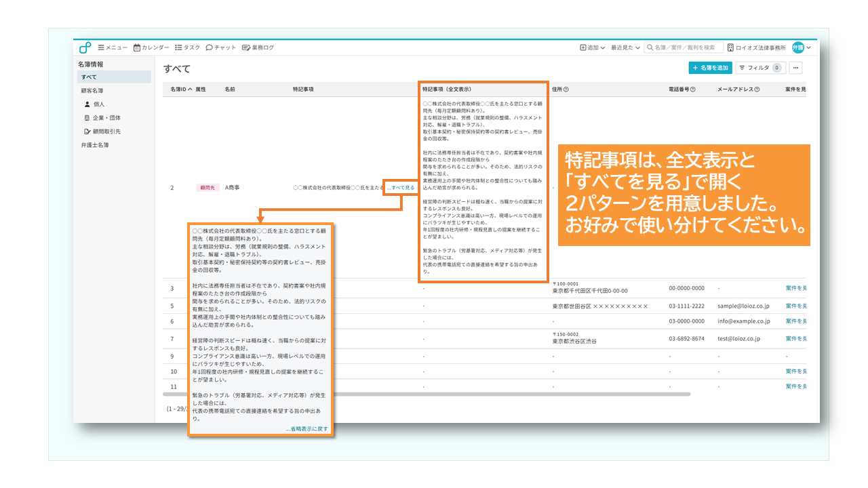This screenshot has height=488, width=868.
Task: Expand the 追加 dropdown in the top bar
Action: coord(592,47)
